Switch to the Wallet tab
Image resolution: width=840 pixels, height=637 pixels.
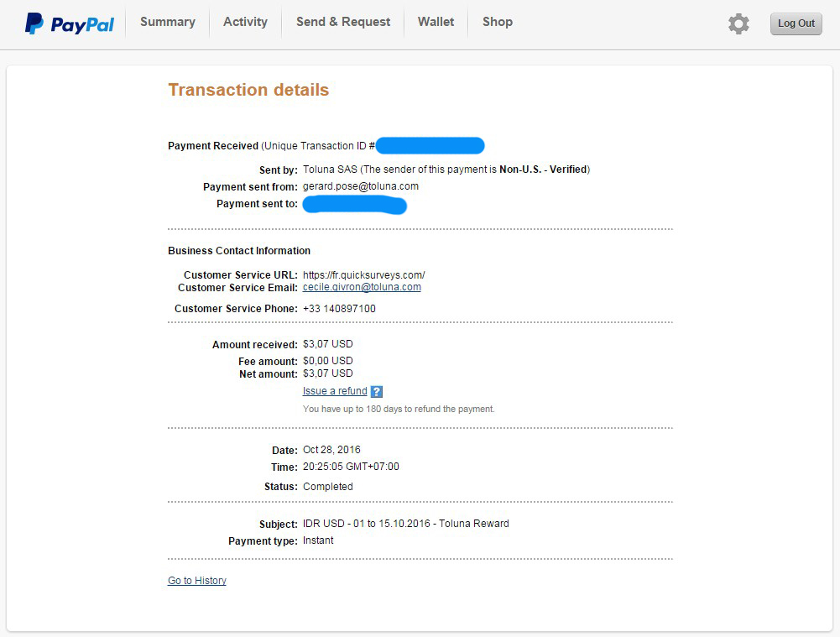tap(436, 22)
